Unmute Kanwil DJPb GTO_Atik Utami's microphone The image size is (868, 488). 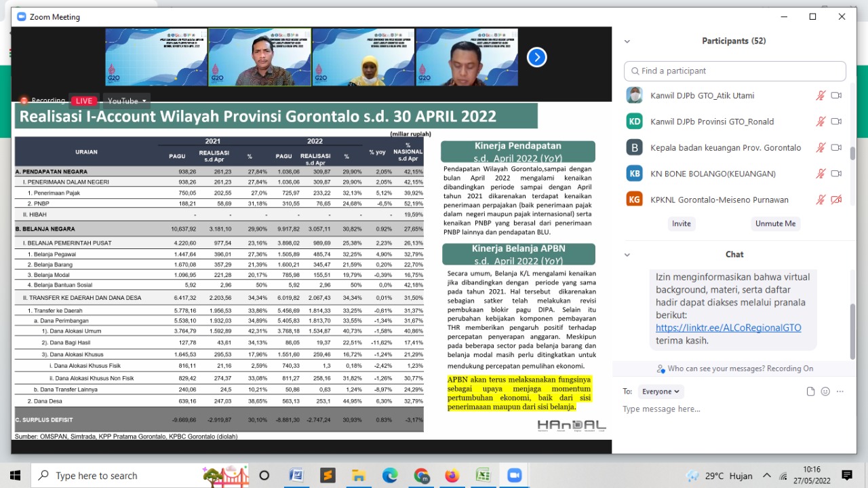coord(821,95)
